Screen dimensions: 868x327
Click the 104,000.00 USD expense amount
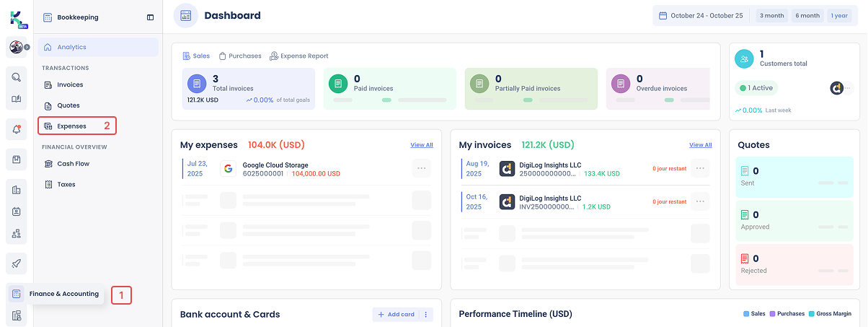[x=316, y=174]
